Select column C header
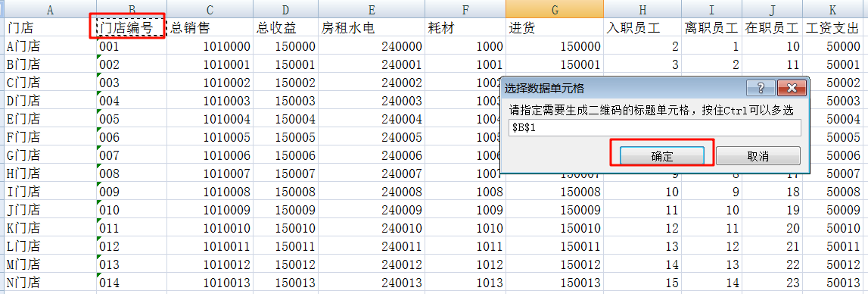This screenshot has height=294, width=868. tap(210, 9)
